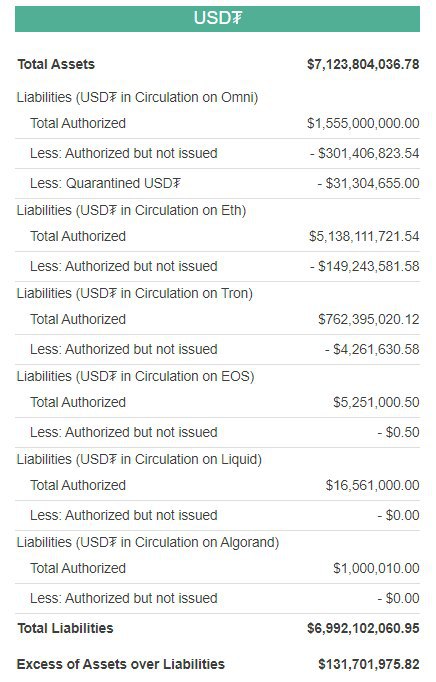Select Total Liabilities amount $6,992,102,060.95
Screen dimensions: 436x682
[x=363, y=629]
